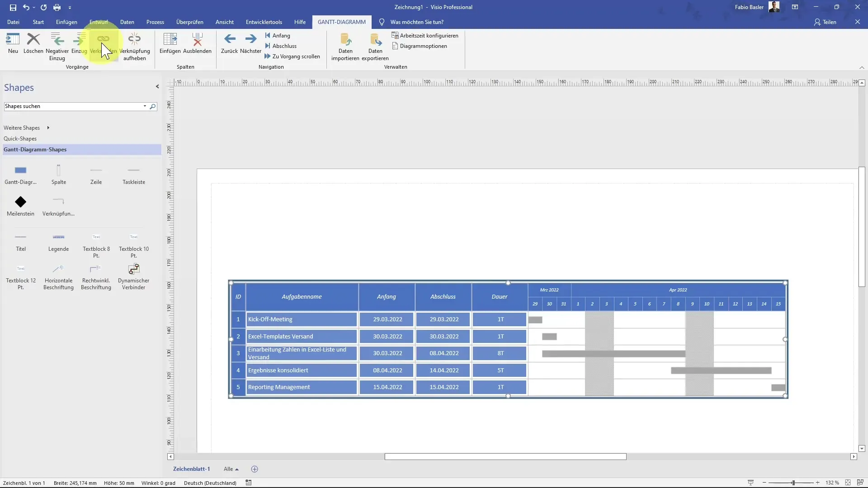Select the Gantt-Diagramm shape master
Viewport: 868px width, 488px height.
tap(21, 174)
